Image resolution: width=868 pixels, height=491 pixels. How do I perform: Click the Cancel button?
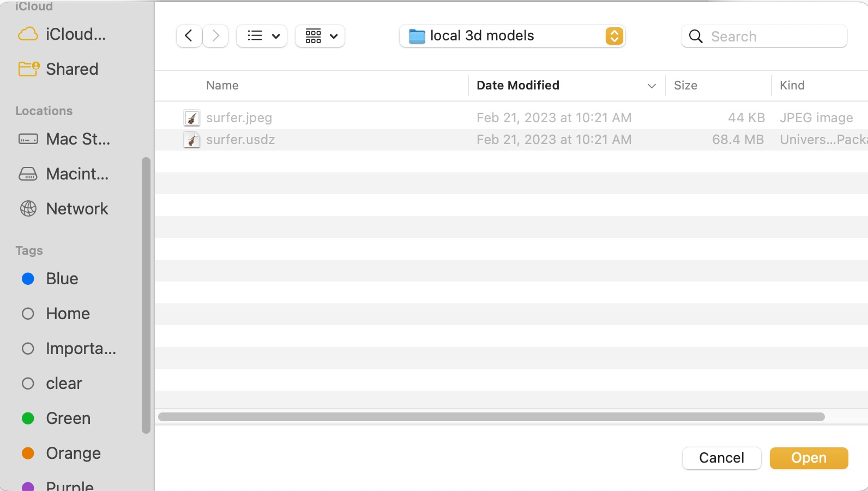[x=721, y=458]
